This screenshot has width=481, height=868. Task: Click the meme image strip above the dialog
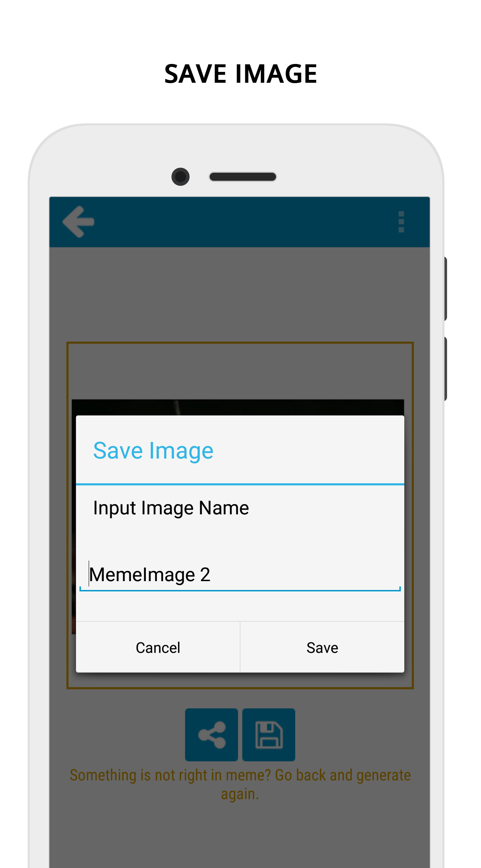pyautogui.click(x=238, y=407)
